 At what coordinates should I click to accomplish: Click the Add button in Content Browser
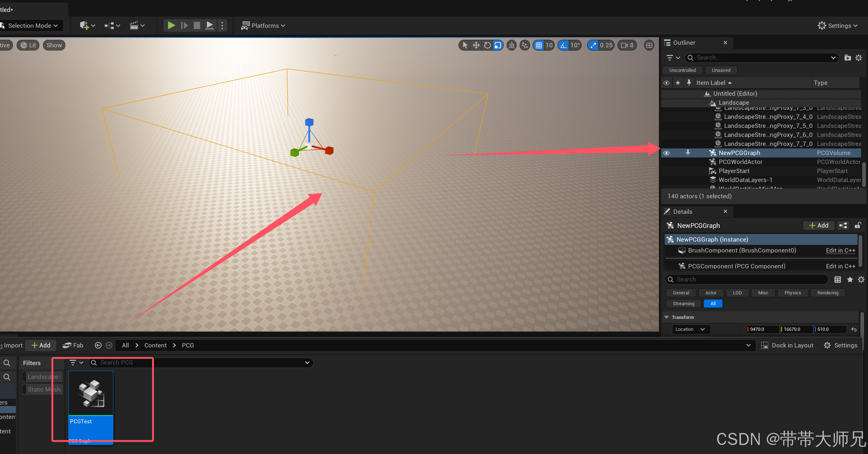(x=41, y=346)
